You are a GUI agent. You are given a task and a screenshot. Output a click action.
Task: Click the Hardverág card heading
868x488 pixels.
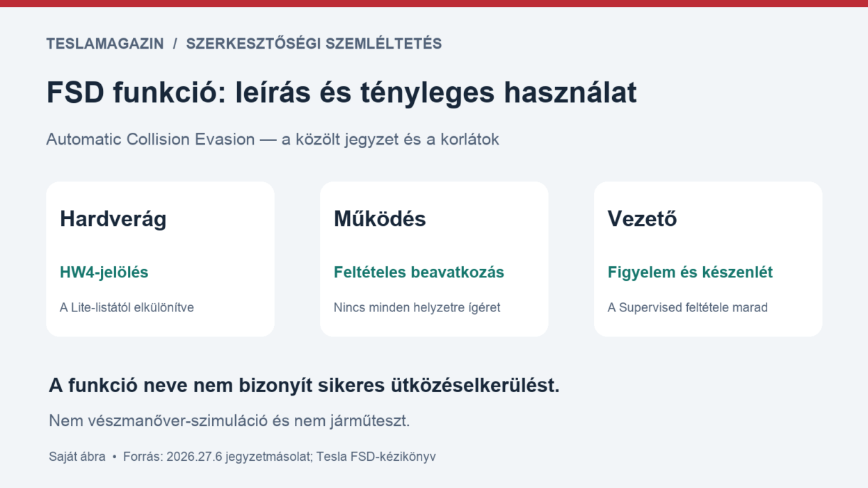click(x=113, y=219)
